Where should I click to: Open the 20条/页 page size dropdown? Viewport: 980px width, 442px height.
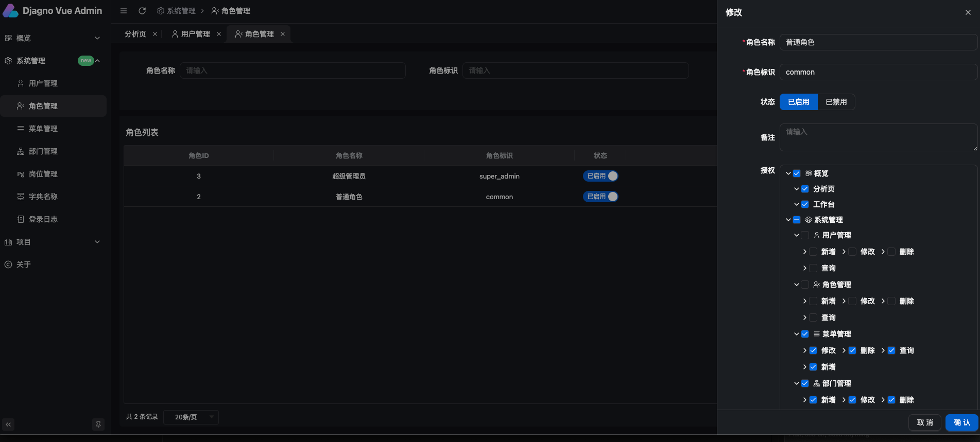[191, 417]
